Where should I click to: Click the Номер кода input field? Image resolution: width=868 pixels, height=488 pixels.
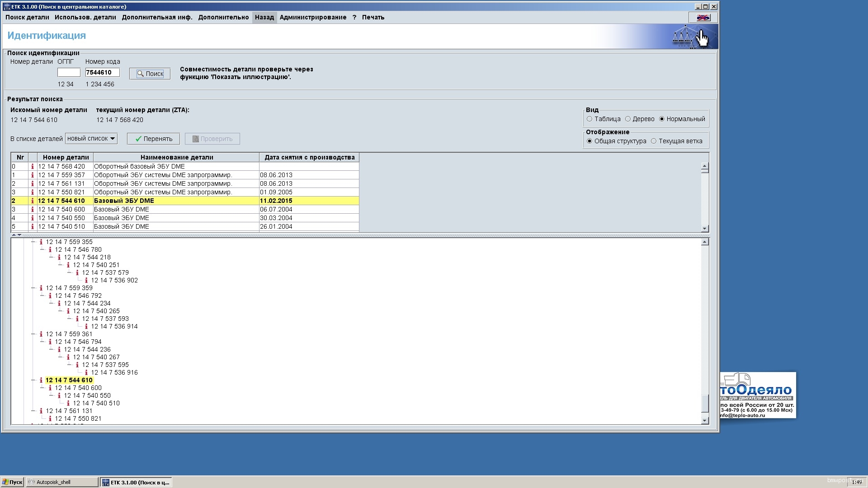pyautogui.click(x=102, y=72)
